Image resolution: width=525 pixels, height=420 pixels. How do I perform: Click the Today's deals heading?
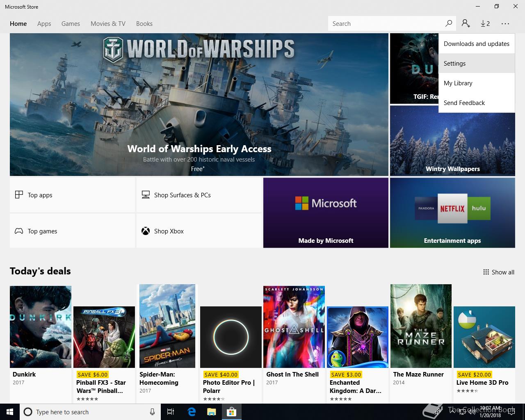click(40, 271)
